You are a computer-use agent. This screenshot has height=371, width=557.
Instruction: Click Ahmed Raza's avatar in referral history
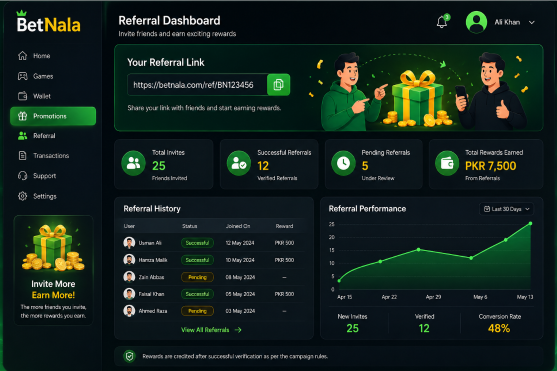pyautogui.click(x=129, y=311)
